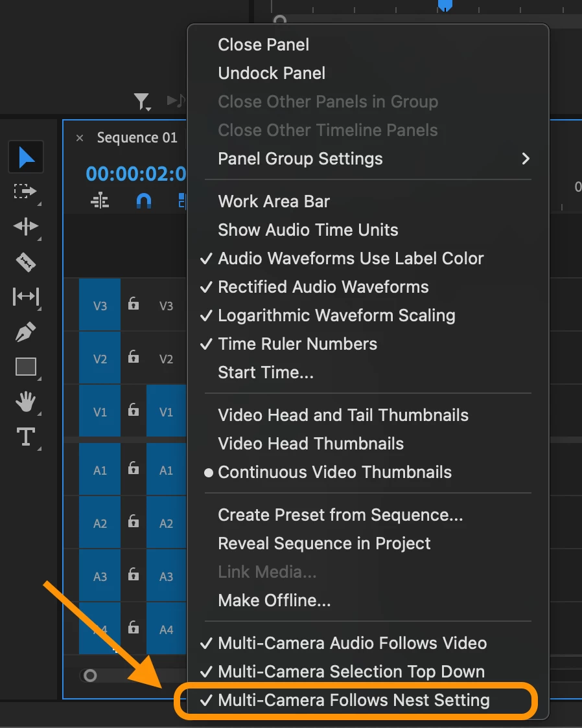This screenshot has height=728, width=582.
Task: Open Start Time dialog
Action: coord(368,372)
